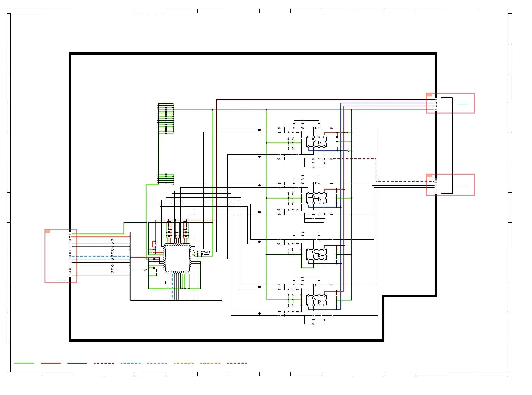Click the bottommost black signal arrow marker
The width and height of the screenshot is (532, 395).
point(260,313)
